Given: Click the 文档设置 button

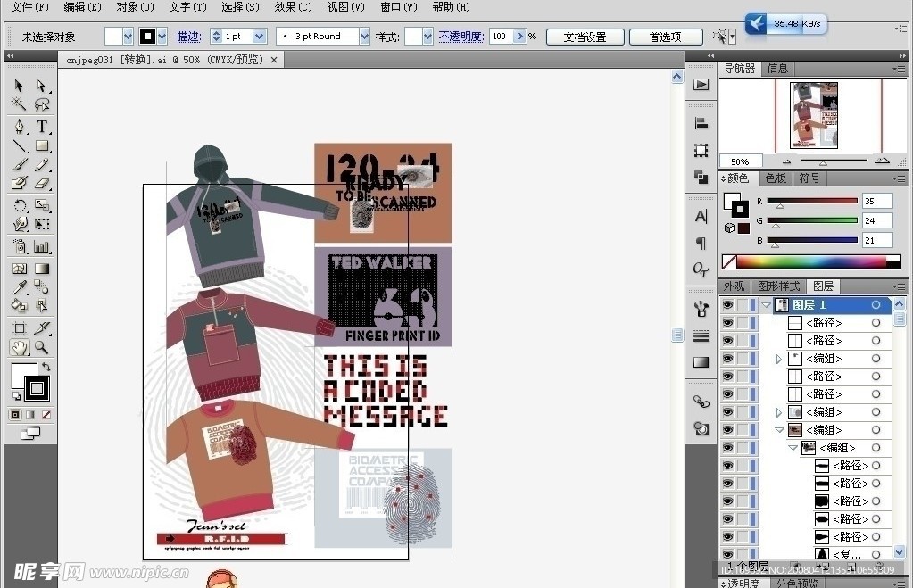Looking at the screenshot, I should pos(585,37).
